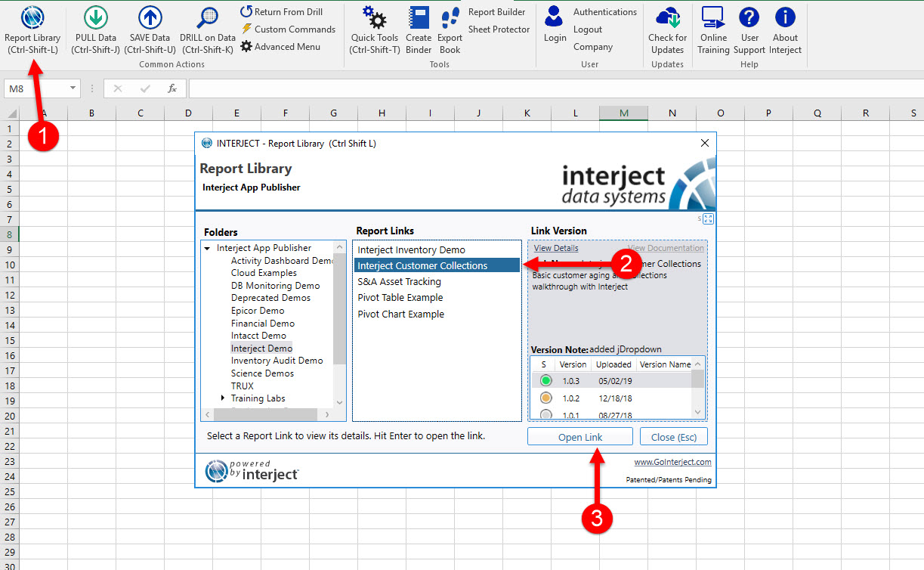Open the View Details link
This screenshot has height=570, width=924.
coord(556,248)
